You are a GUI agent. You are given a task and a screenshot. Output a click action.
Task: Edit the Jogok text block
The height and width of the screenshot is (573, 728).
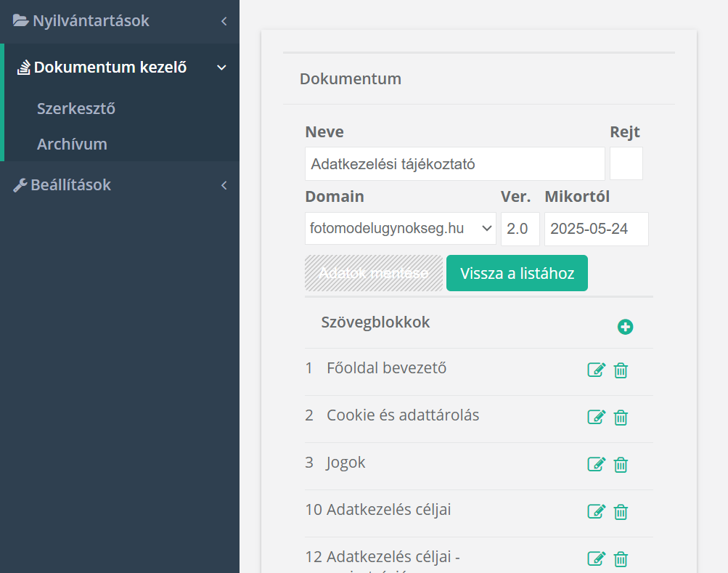[x=596, y=464]
